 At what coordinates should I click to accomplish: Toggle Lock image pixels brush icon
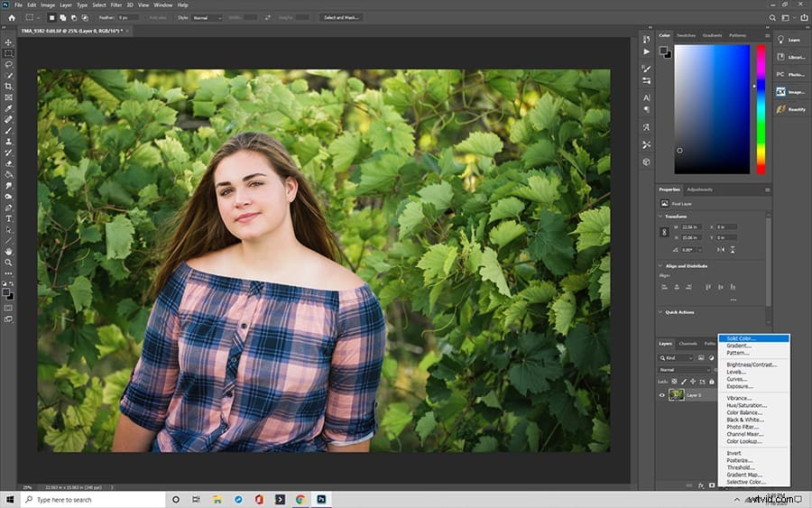[684, 382]
